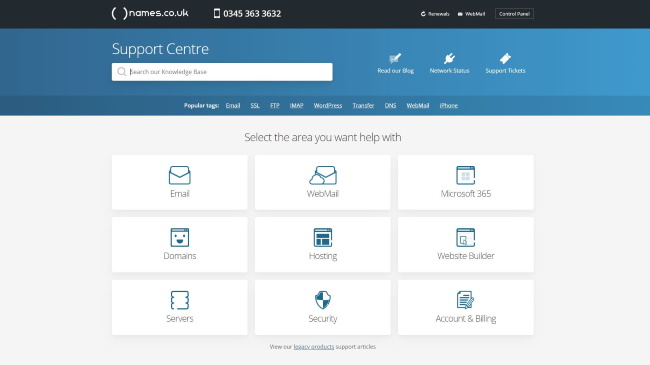Viewport: 650px width, 365px height.
Task: Open Network Status link
Action: [x=449, y=71]
